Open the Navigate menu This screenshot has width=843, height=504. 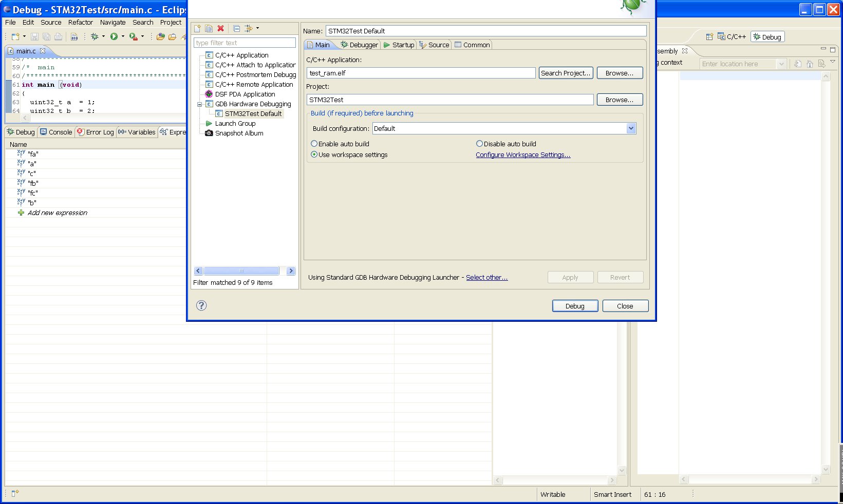coord(113,22)
